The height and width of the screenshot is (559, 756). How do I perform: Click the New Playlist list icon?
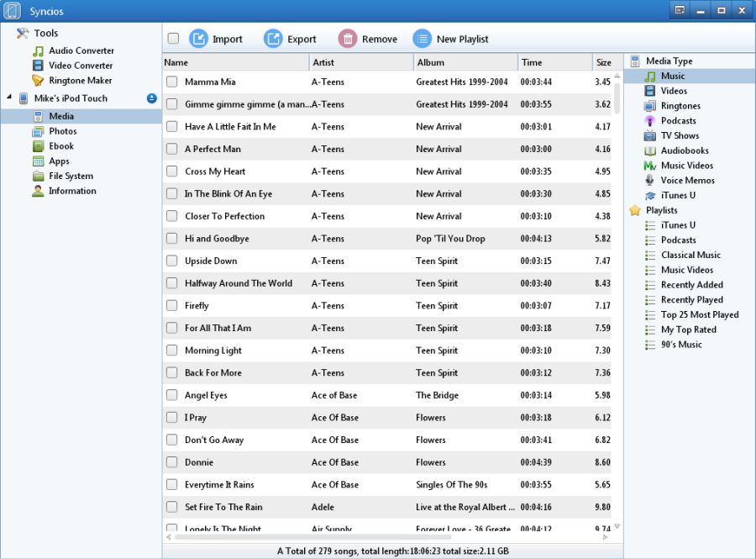(x=423, y=39)
